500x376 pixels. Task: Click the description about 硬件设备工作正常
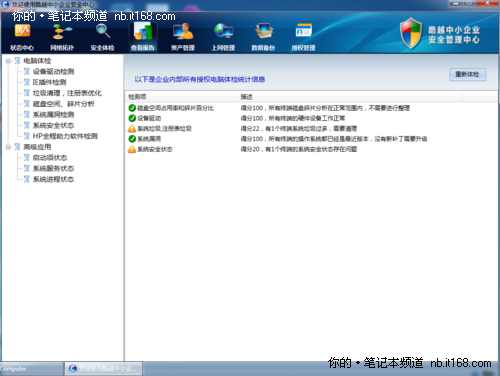[x=293, y=118]
